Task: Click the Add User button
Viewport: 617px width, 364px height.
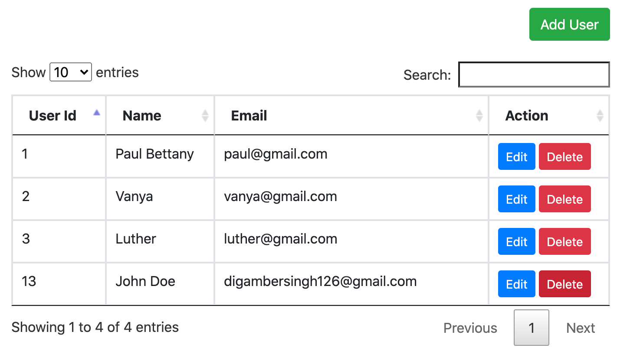Action: pos(569,25)
